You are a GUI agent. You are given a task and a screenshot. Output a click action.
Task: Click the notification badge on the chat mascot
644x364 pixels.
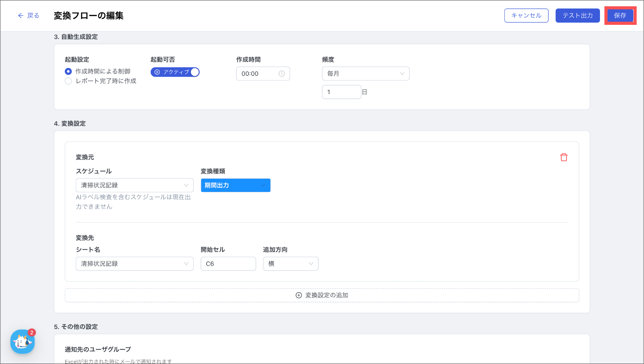click(x=31, y=333)
